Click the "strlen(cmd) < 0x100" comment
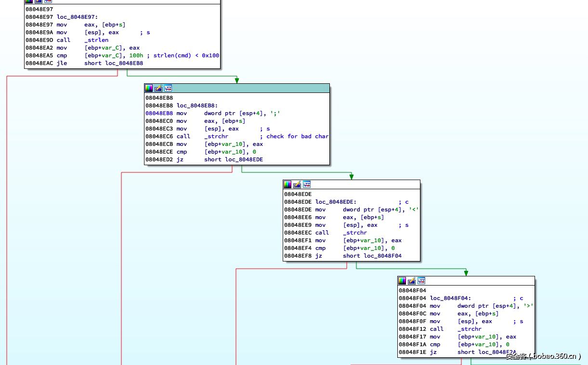This screenshot has height=365, width=588. click(186, 55)
